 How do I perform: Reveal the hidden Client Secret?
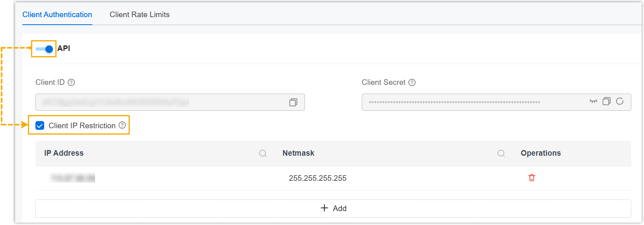593,102
